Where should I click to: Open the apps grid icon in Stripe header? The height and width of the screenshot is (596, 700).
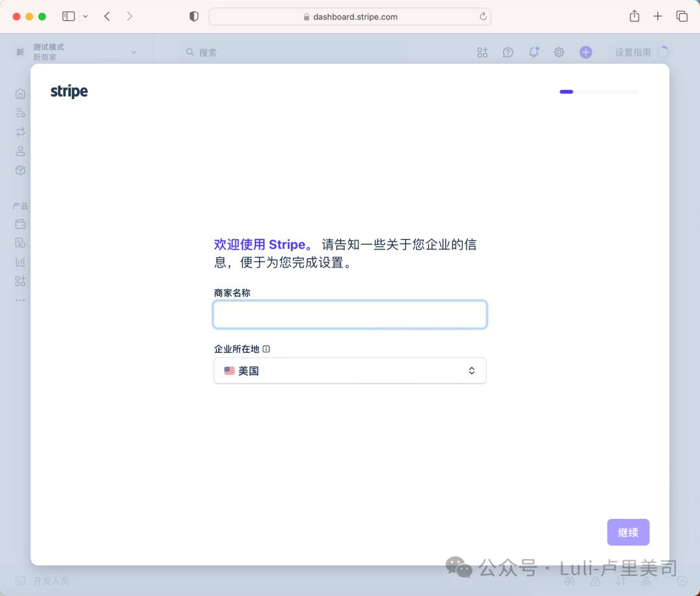pos(482,52)
